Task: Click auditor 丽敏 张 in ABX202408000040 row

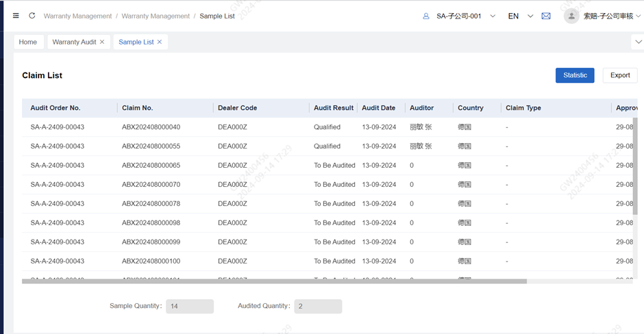Action: (421, 127)
